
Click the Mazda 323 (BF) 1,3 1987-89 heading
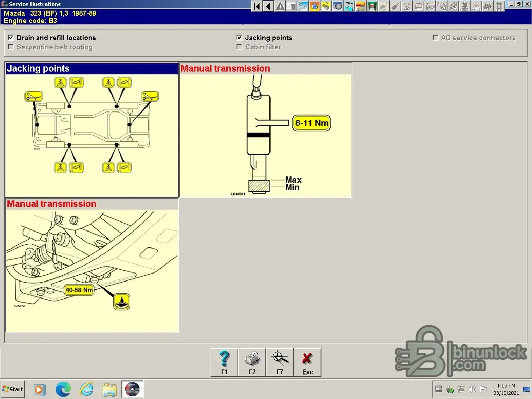pyautogui.click(x=50, y=13)
